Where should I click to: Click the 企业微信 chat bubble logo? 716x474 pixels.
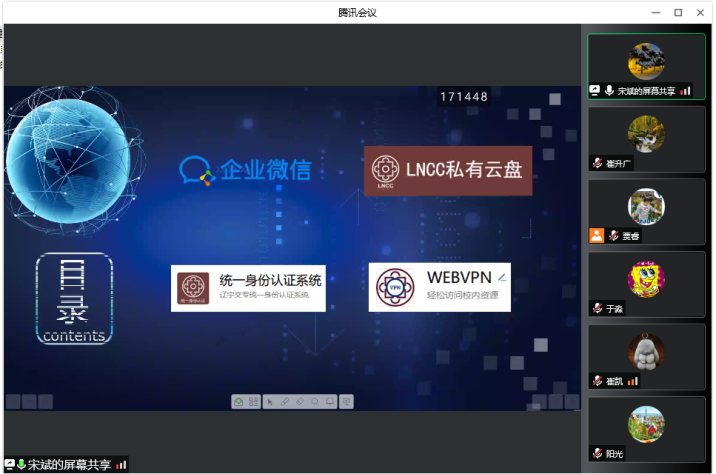click(x=196, y=171)
